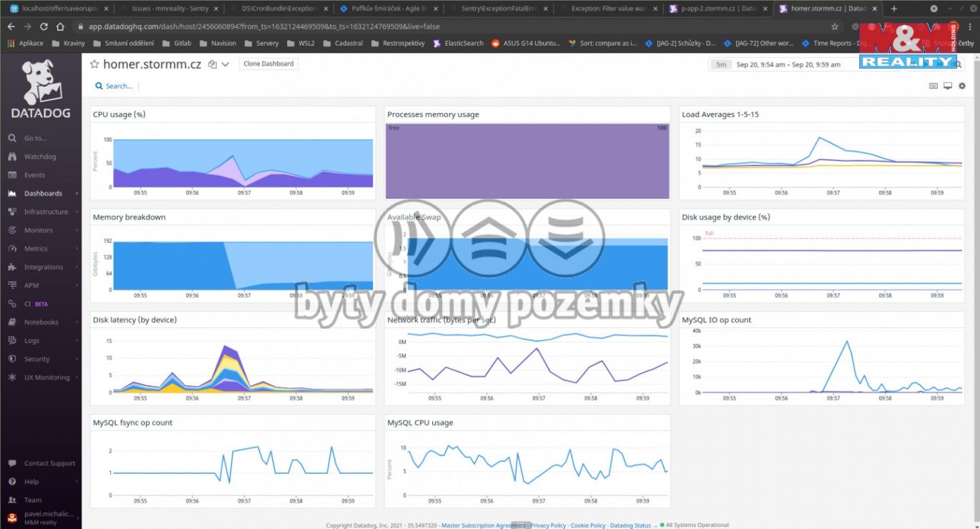
Task: Switch to the p-app-2.stormm.cz browser tab
Action: tap(716, 9)
